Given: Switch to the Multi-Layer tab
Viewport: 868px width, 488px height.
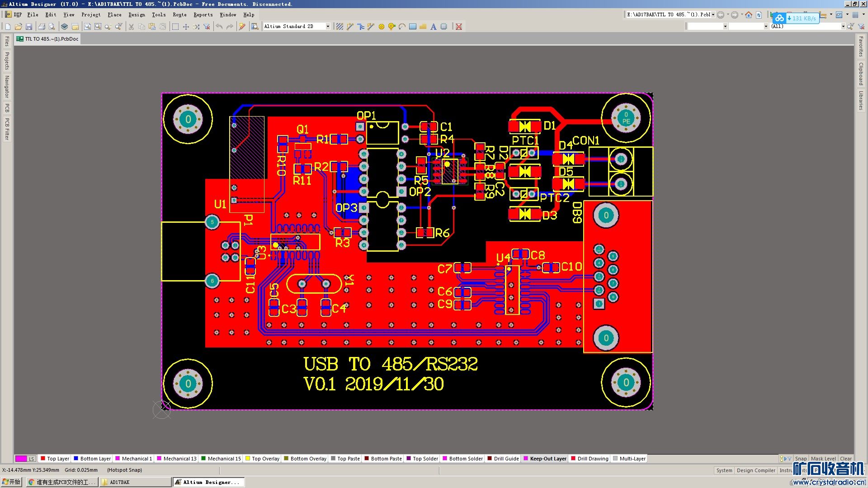Looking at the screenshot, I should pos(629,459).
